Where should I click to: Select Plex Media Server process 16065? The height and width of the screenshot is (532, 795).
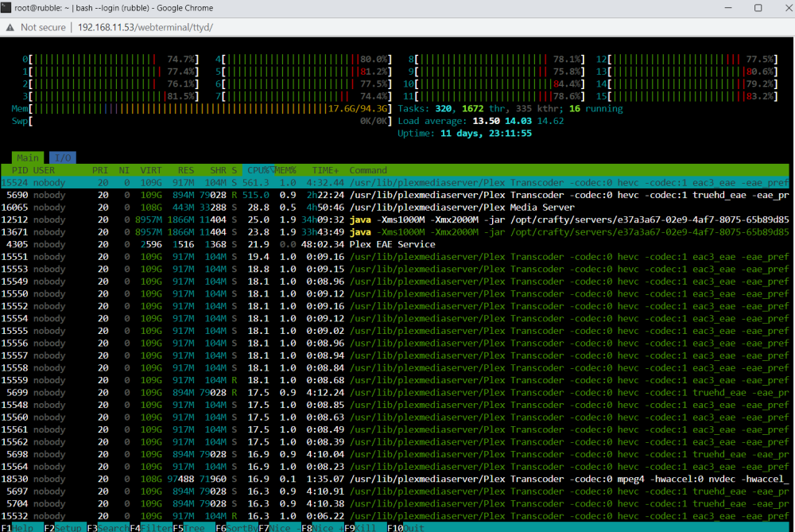pyautogui.click(x=395, y=208)
